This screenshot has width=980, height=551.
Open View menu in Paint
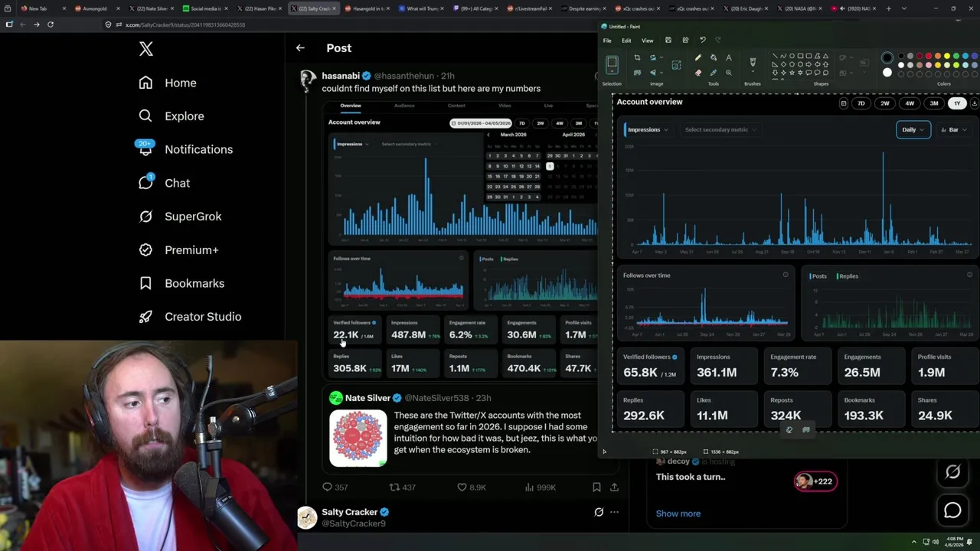pyautogui.click(x=648, y=41)
